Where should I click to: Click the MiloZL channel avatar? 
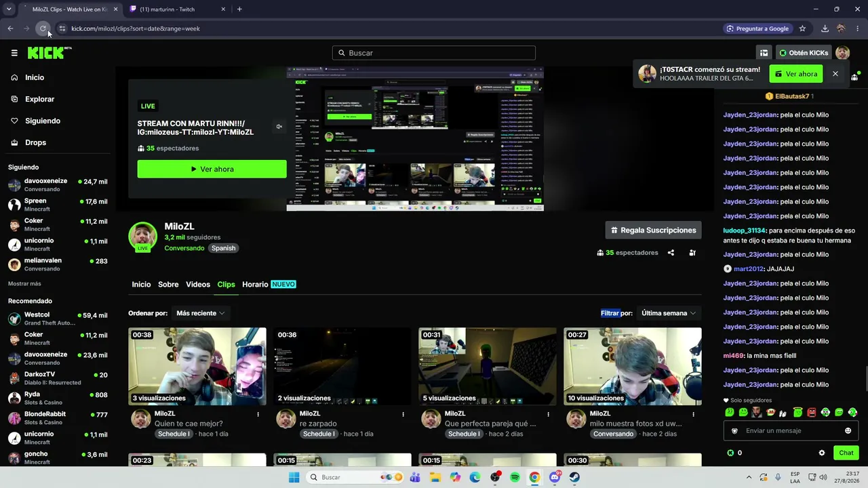[142, 237]
